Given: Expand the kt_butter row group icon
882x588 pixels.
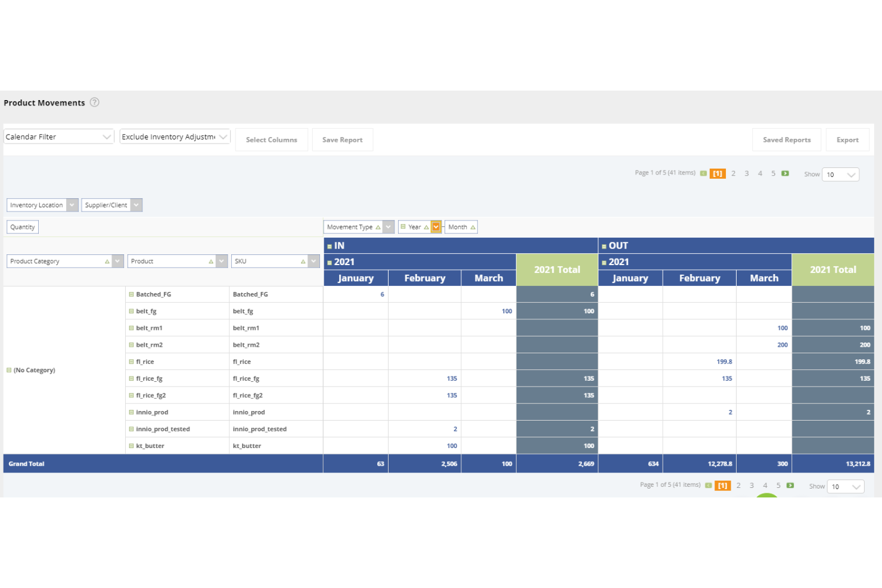Looking at the screenshot, I should point(130,446).
